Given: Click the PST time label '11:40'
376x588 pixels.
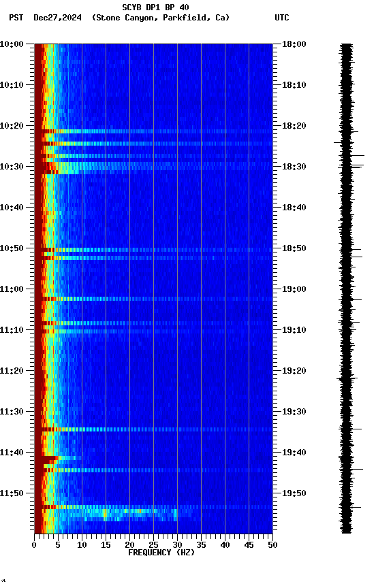Looking at the screenshot, I should (x=12, y=453).
